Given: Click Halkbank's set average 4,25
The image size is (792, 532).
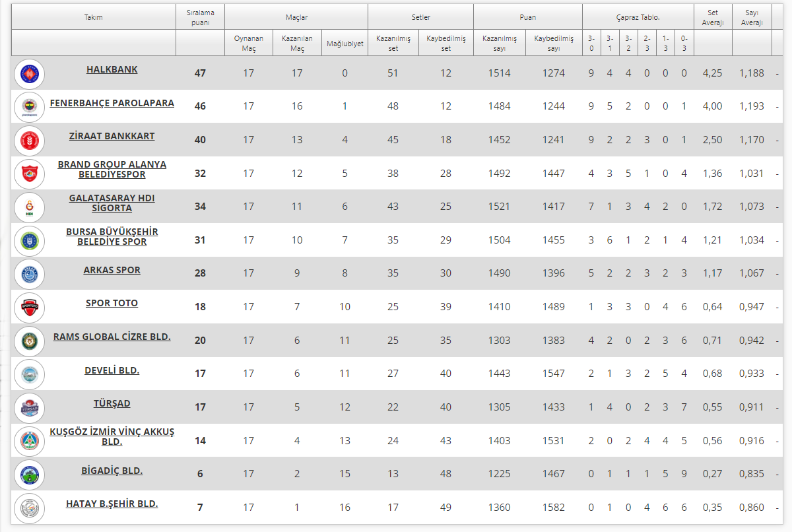Looking at the screenshot, I should tap(713, 73).
